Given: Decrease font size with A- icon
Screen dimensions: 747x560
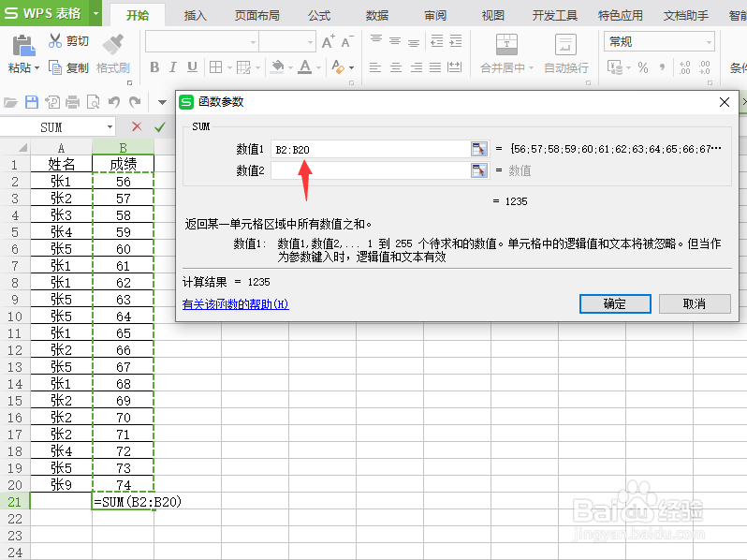Looking at the screenshot, I should pyautogui.click(x=347, y=42).
